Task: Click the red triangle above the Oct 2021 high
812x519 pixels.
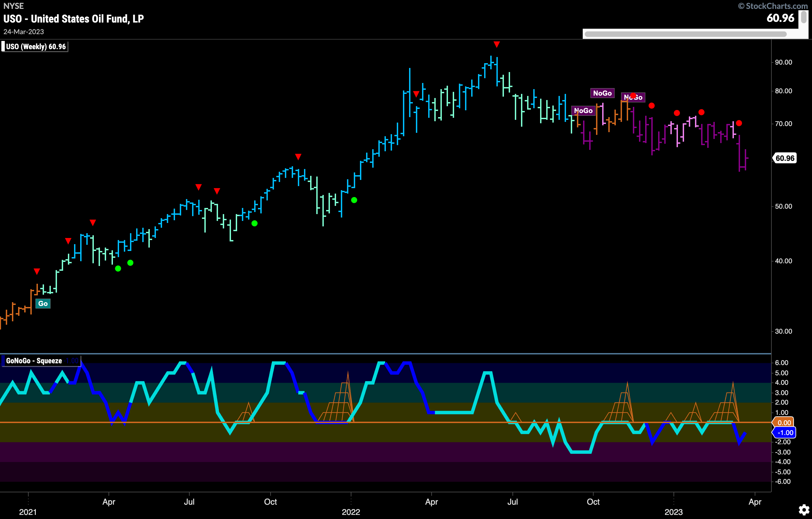Action: pos(298,157)
